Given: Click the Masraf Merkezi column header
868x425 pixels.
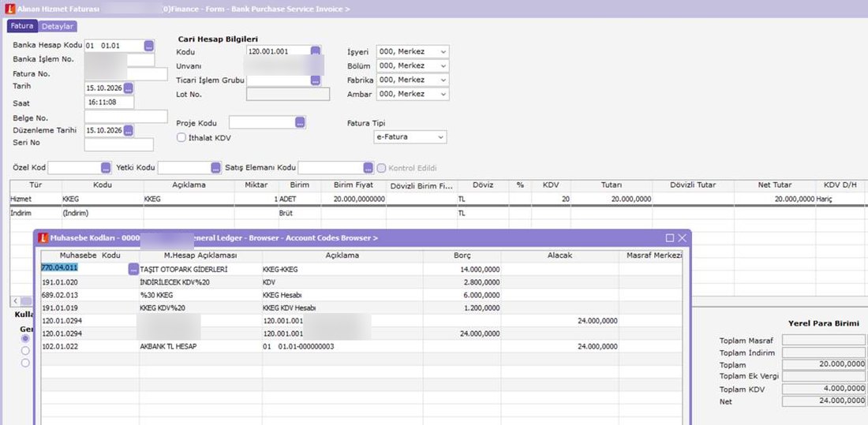Looking at the screenshot, I should (x=651, y=255).
